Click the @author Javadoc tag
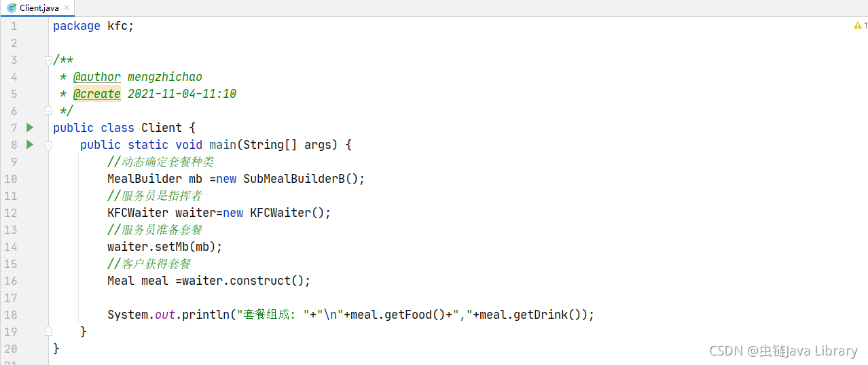 (x=97, y=77)
